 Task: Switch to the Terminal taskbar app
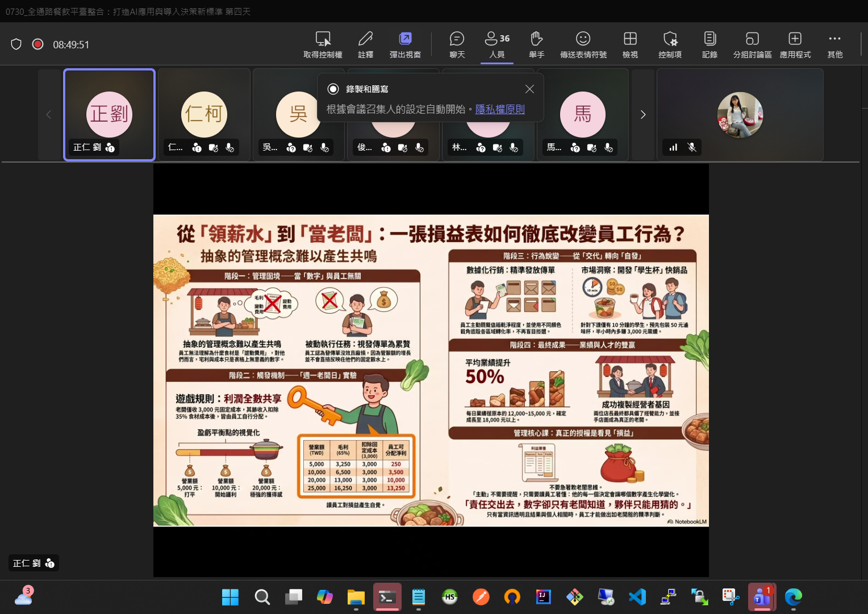[387, 597]
